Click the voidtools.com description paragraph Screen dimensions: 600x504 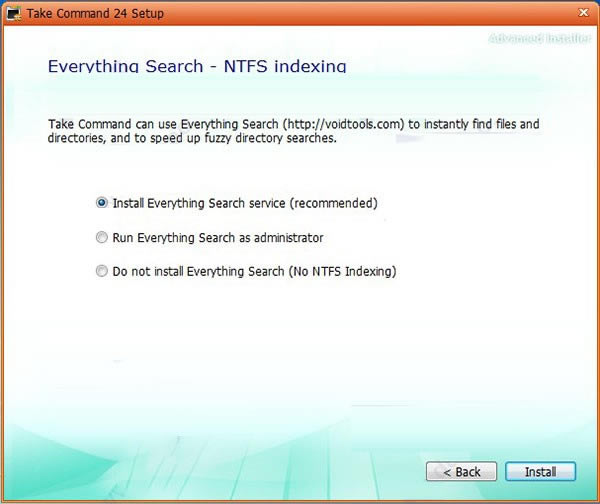(293, 131)
